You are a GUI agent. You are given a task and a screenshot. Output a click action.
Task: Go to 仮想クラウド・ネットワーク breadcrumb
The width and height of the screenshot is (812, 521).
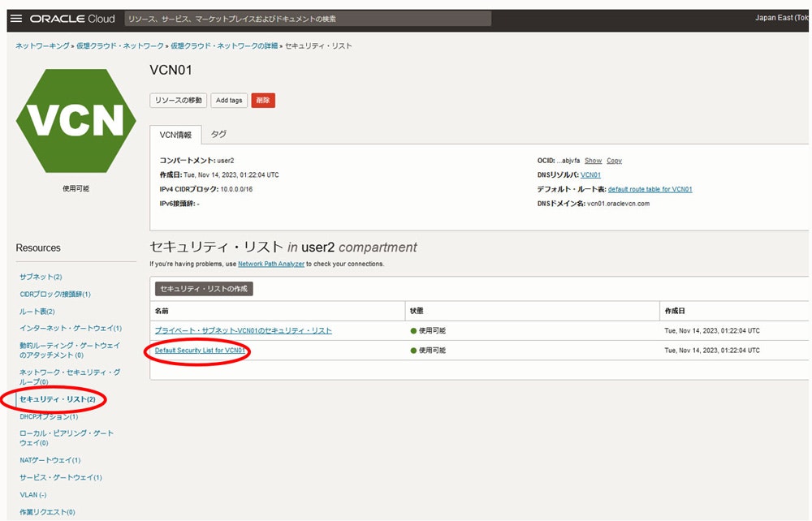pos(120,46)
